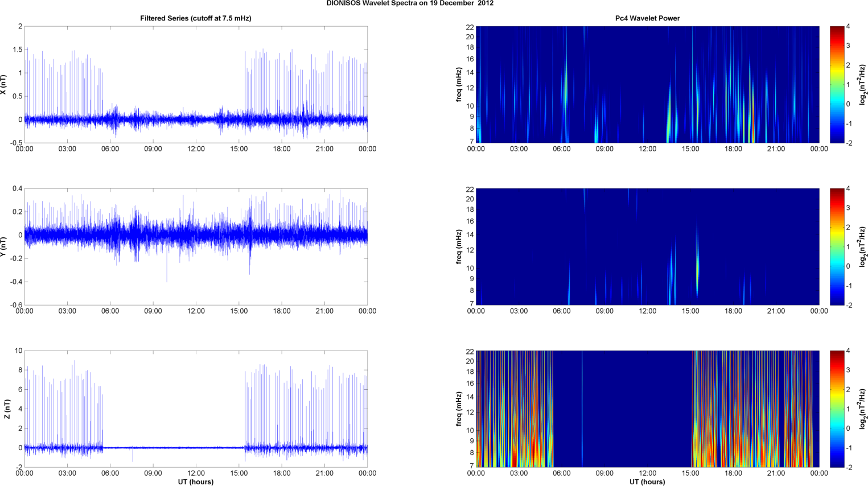Click the 09:00 tick under Y time series
868x486 pixels.
pyautogui.click(x=153, y=311)
